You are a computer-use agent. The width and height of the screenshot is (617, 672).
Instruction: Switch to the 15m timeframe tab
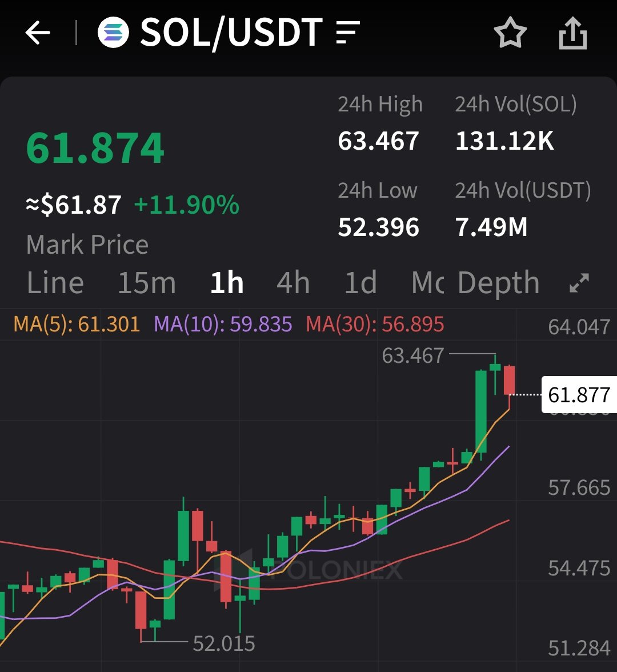coord(147,282)
